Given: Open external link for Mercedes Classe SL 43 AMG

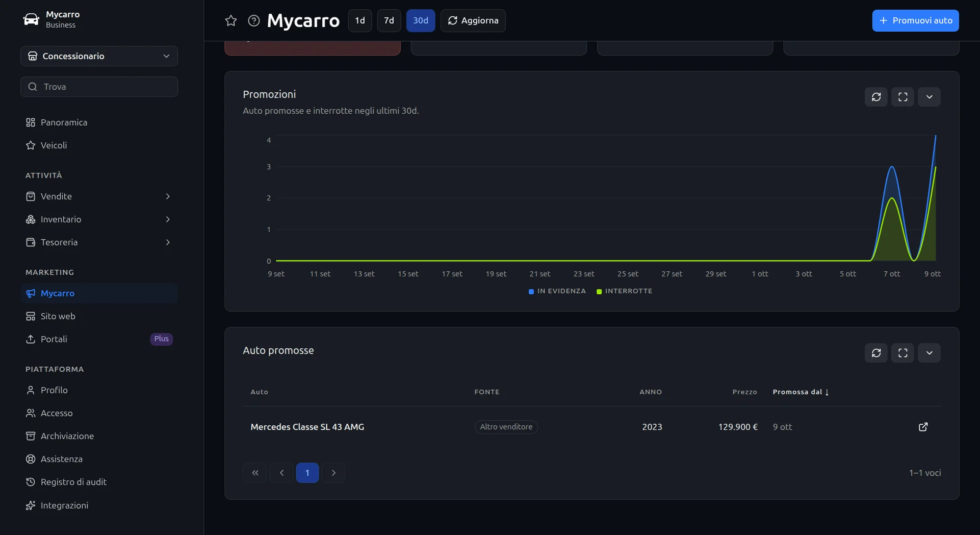Looking at the screenshot, I should pos(923,427).
